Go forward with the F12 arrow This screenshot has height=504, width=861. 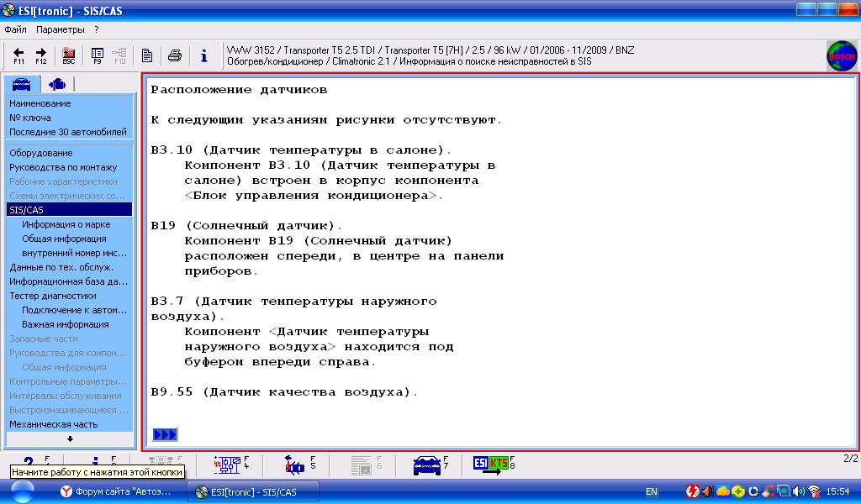(x=41, y=55)
